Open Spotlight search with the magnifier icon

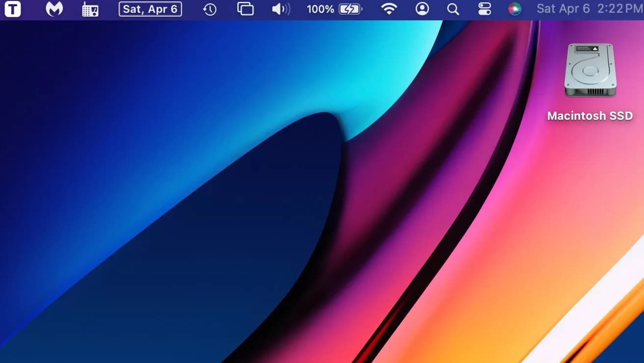[x=453, y=9]
